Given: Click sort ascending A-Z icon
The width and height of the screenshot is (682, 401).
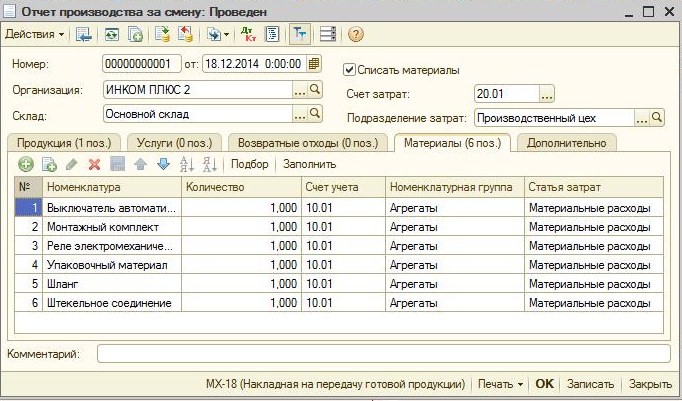Looking at the screenshot, I should tap(186, 164).
